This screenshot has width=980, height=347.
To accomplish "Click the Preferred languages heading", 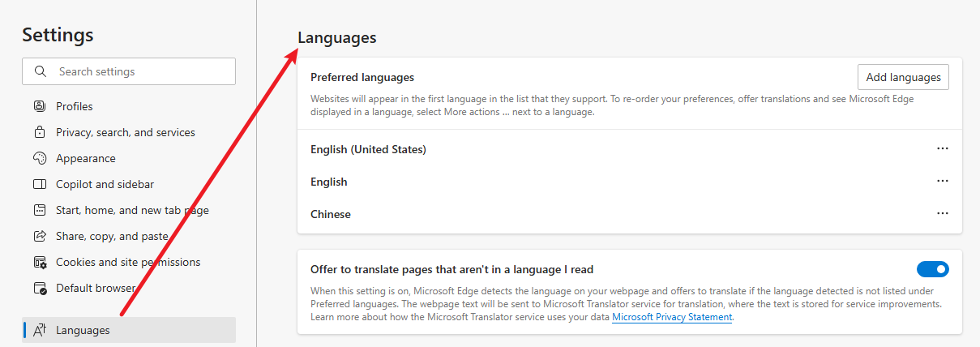I will click(x=362, y=77).
